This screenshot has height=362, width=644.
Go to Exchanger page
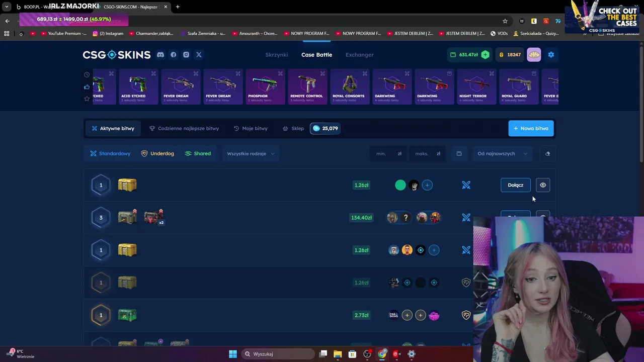tap(360, 55)
